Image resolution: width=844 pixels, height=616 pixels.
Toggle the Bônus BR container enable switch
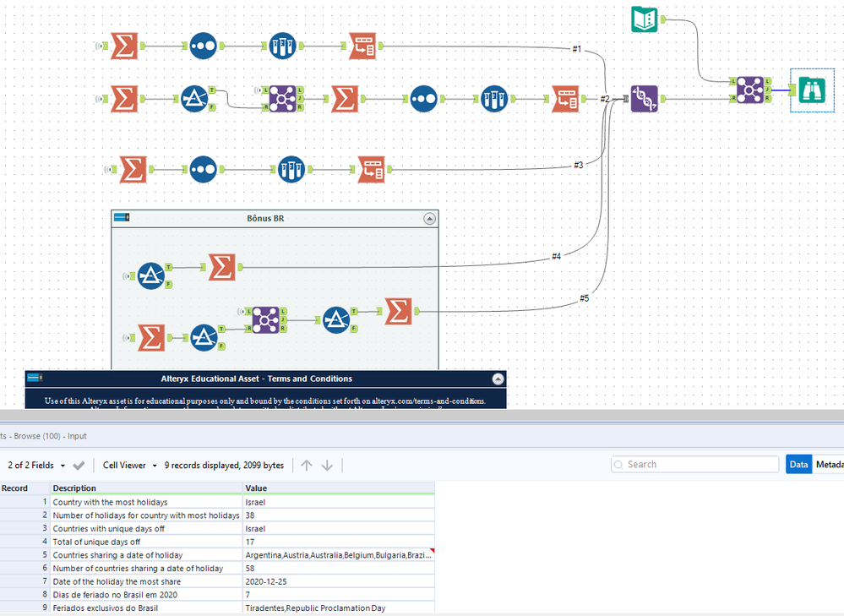click(122, 217)
